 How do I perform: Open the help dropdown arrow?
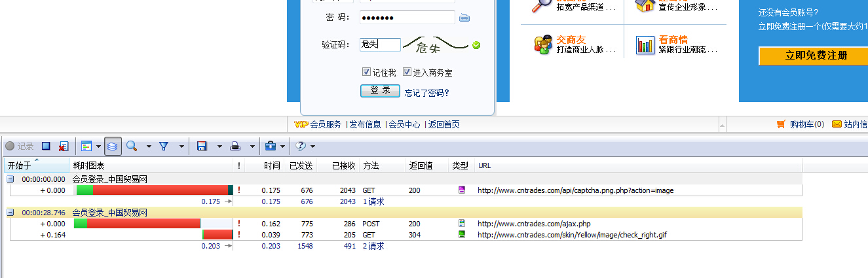click(x=312, y=147)
